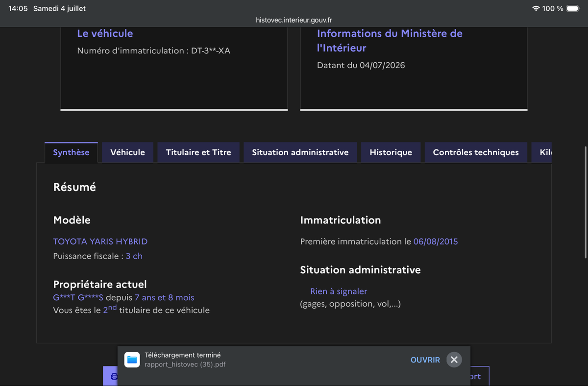Image resolution: width=588 pixels, height=386 pixels.
Task: Click the Rien à signaler status text
Action: tap(339, 291)
